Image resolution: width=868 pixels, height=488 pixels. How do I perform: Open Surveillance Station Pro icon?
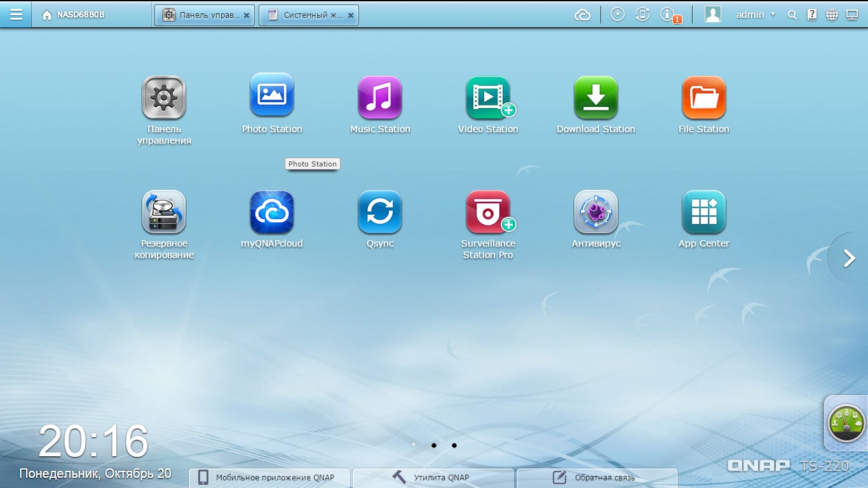click(x=488, y=212)
